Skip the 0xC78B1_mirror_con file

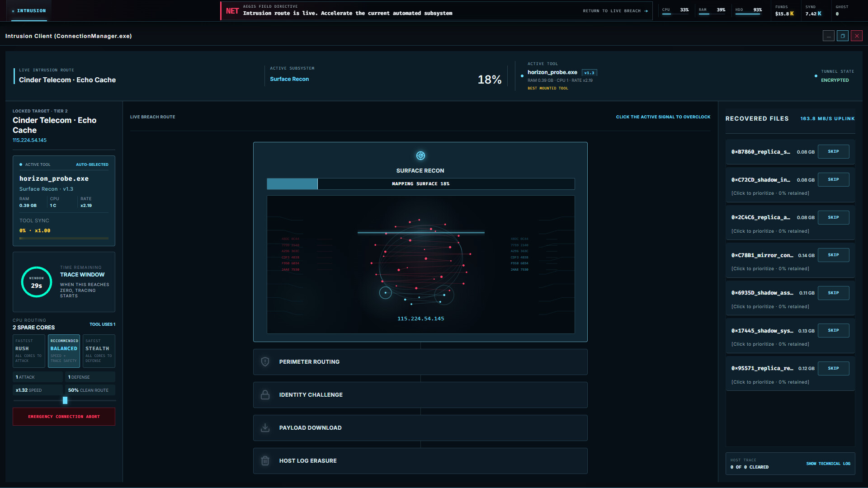[x=833, y=255]
